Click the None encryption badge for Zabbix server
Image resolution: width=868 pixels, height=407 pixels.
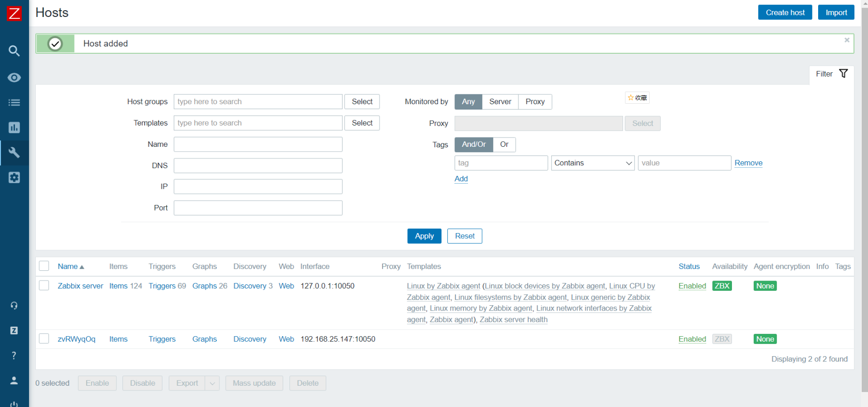pos(765,286)
